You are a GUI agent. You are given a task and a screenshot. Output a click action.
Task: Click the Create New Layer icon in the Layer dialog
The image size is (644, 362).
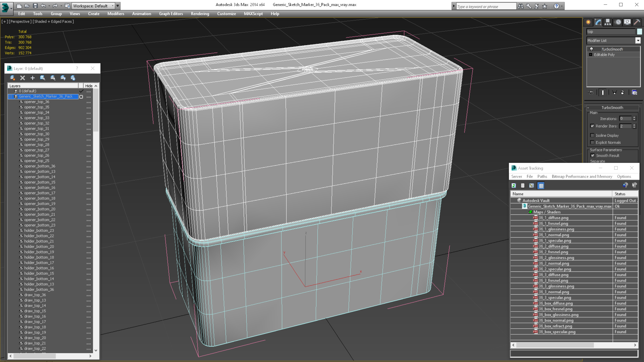pyautogui.click(x=12, y=78)
